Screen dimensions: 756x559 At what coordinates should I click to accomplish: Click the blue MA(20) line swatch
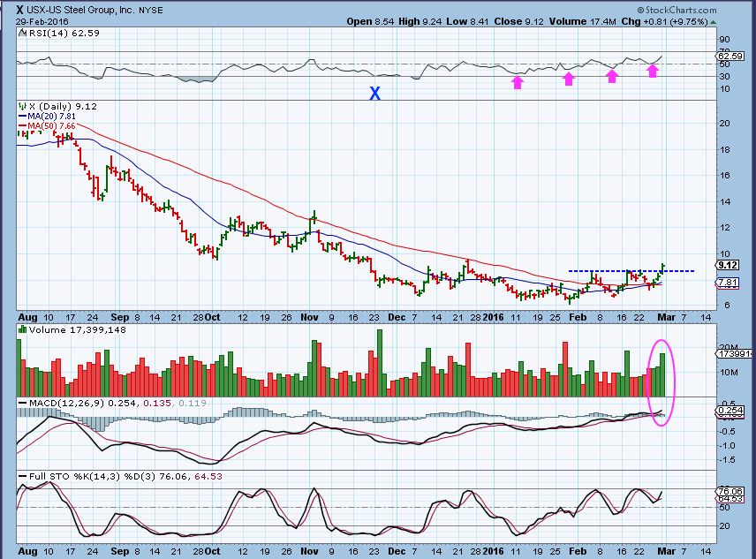pos(23,117)
